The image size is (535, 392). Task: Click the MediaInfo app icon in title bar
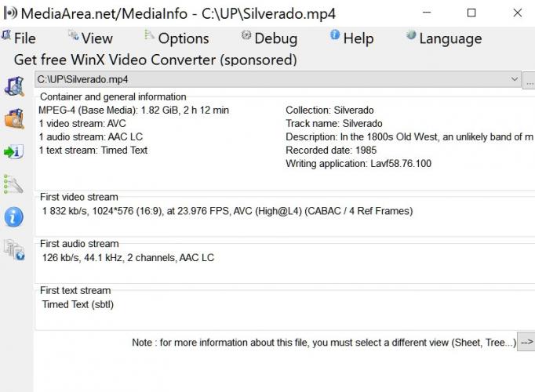pos(10,13)
